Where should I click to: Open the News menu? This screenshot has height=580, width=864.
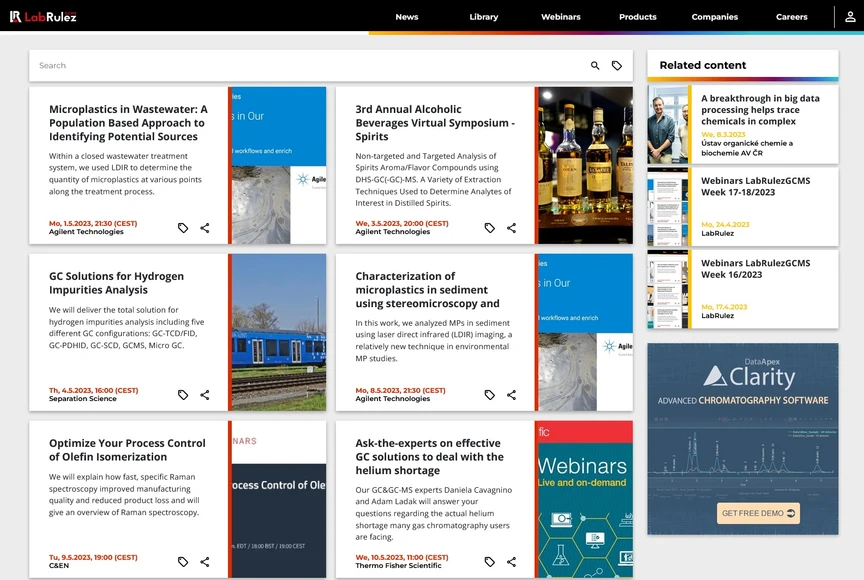point(407,17)
